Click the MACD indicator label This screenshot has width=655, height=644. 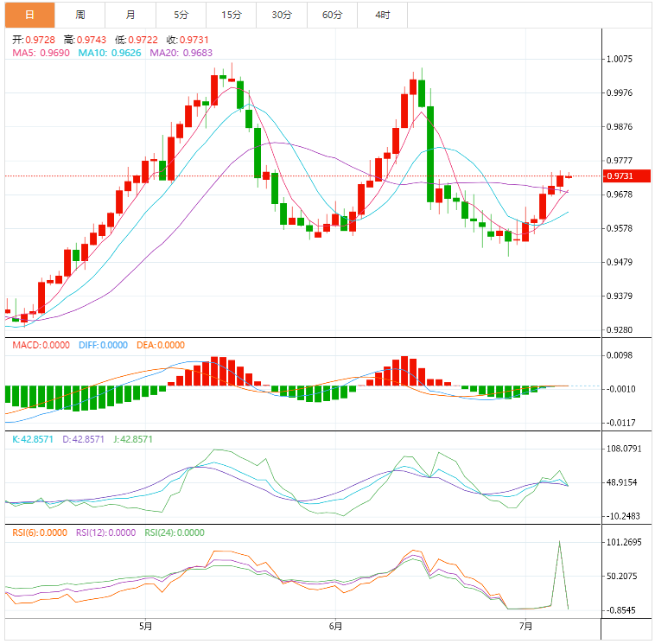(41, 346)
